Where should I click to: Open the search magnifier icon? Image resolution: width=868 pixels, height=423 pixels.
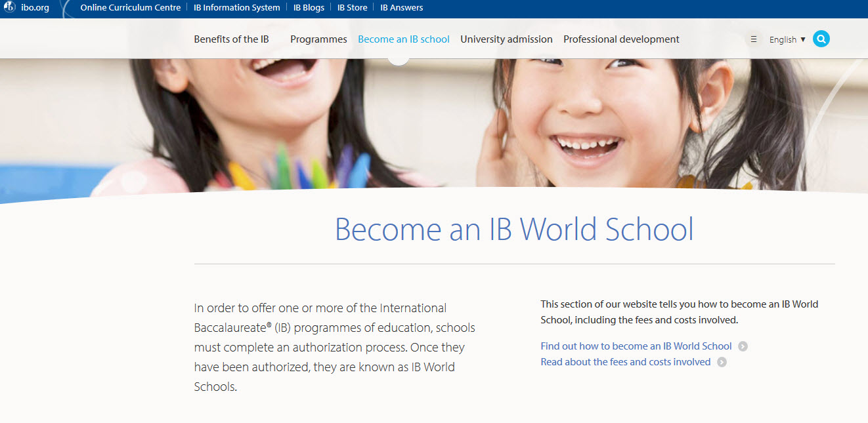tap(821, 39)
